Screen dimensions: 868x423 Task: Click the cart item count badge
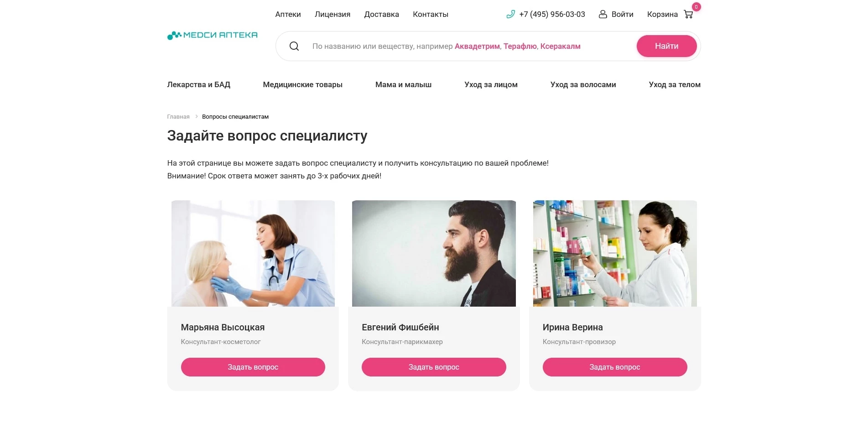pos(696,7)
